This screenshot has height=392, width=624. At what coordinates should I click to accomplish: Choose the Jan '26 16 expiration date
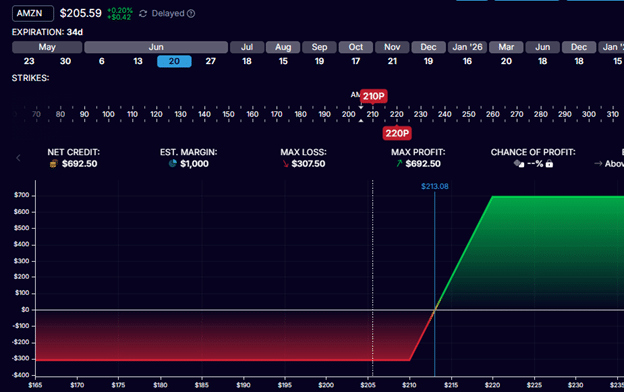[467, 61]
